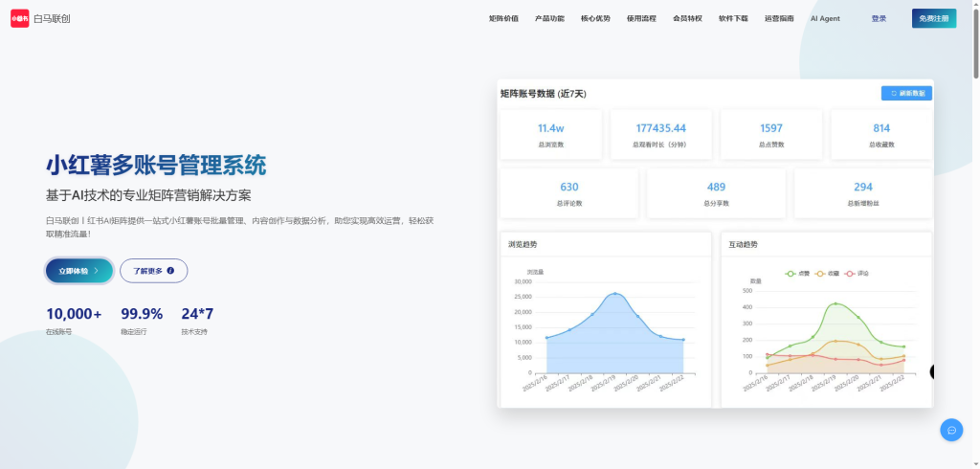Toggle 点赞 series in chart legend
This screenshot has width=980, height=469.
[x=797, y=274]
